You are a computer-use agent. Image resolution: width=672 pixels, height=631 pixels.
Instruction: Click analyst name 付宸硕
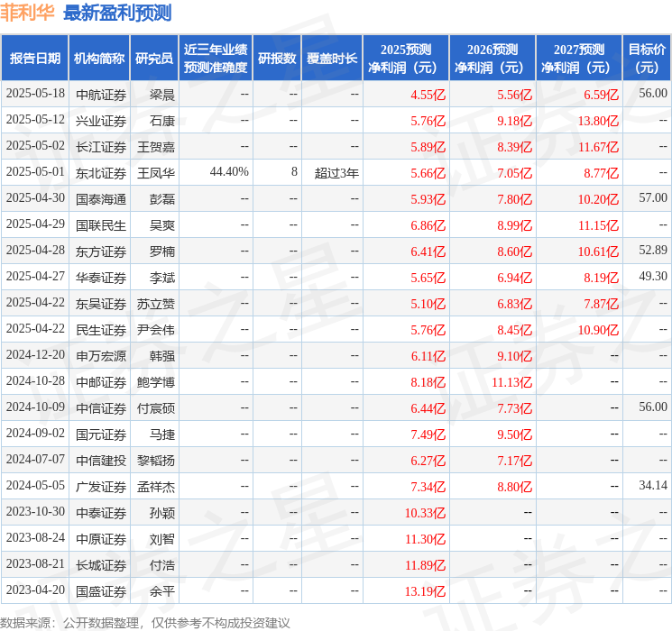pos(156,408)
